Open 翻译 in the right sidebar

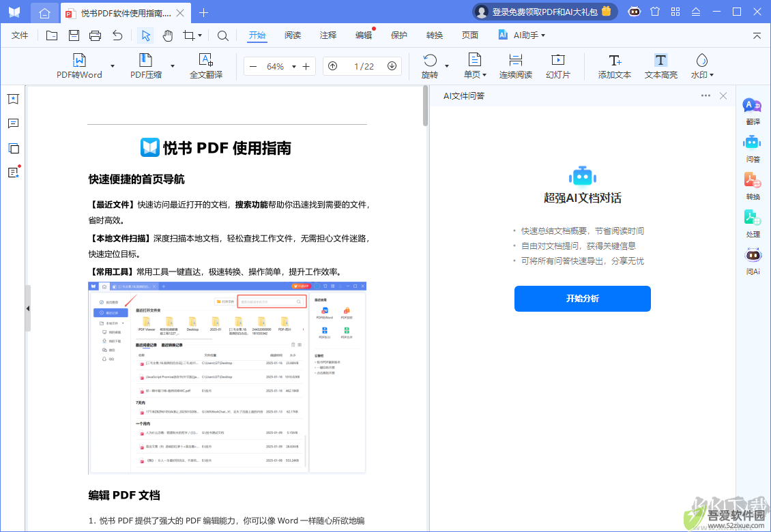[x=753, y=111]
